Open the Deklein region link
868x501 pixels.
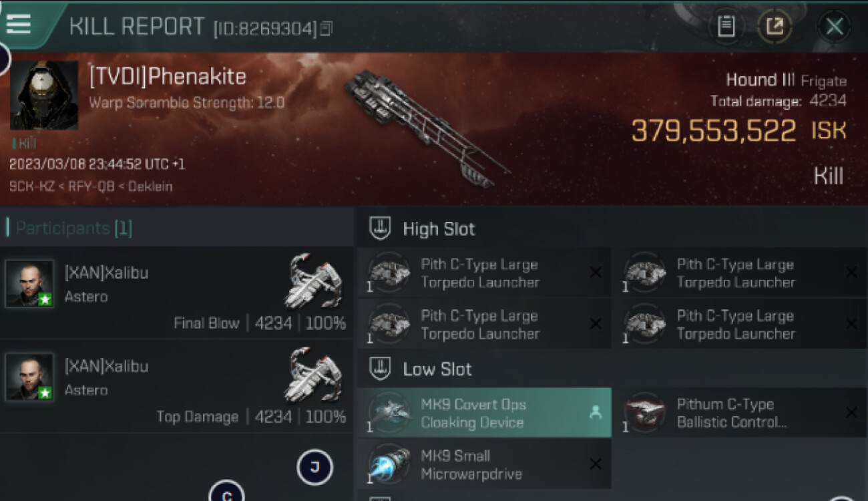pos(150,186)
